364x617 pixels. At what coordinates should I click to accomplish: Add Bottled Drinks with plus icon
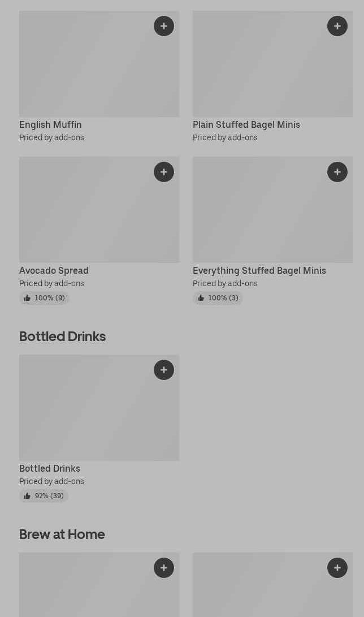(x=164, y=370)
